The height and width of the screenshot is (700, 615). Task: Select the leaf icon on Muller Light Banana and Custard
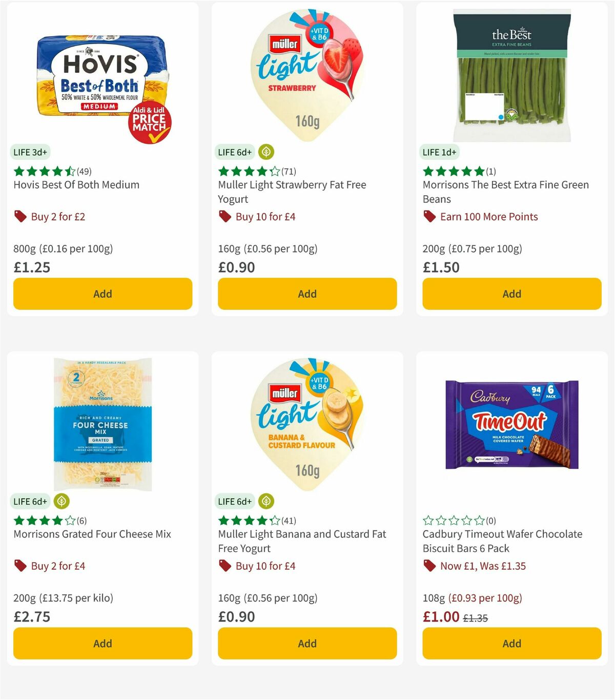click(x=266, y=501)
